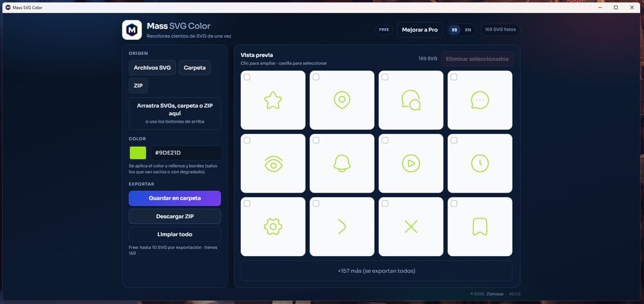The height and width of the screenshot is (304, 644).
Task: Tick the chat dots bubble checkbox
Action: click(454, 77)
